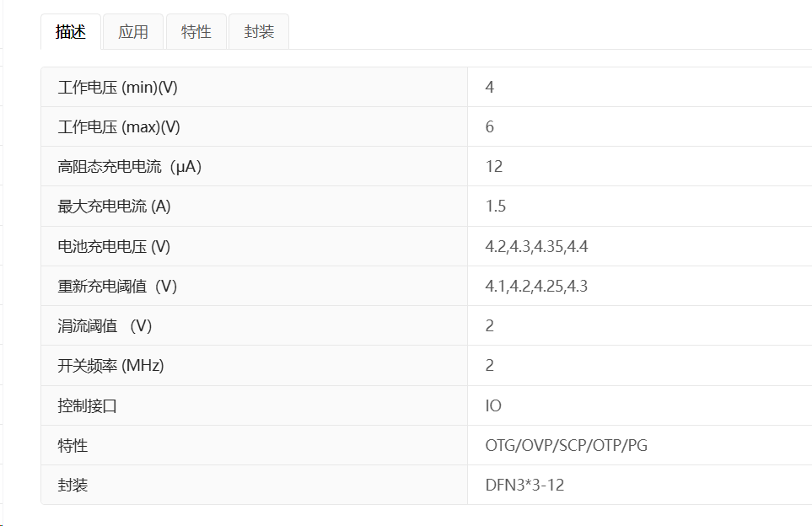Select the DFN3*3-12 package value
This screenshot has height=526, width=812.
pyautogui.click(x=524, y=485)
